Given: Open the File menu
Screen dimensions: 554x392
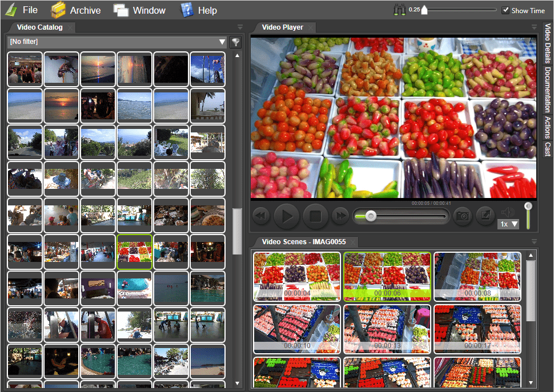Looking at the screenshot, I should 22,10.
